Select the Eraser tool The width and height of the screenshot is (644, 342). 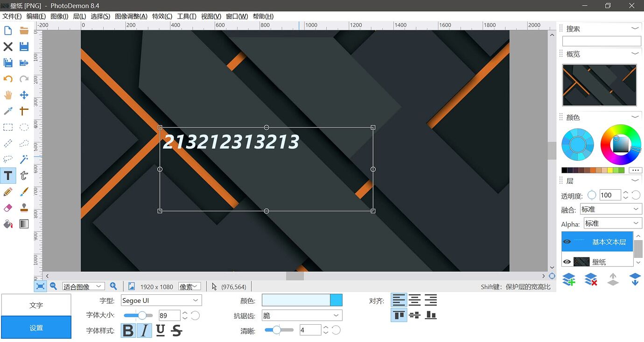pos(8,208)
